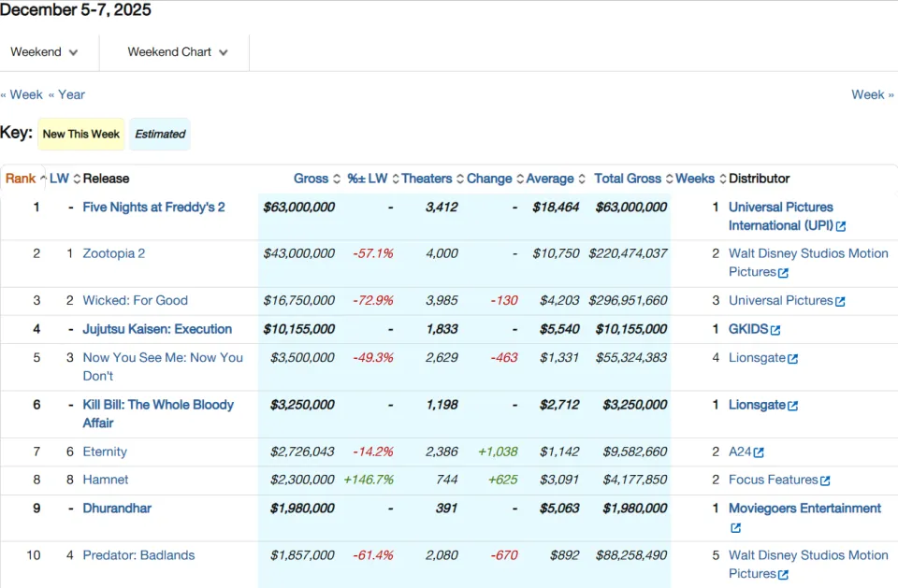The image size is (898, 588).
Task: Open external link icon beside Universal Pictures International (UPI)
Action: (x=841, y=227)
